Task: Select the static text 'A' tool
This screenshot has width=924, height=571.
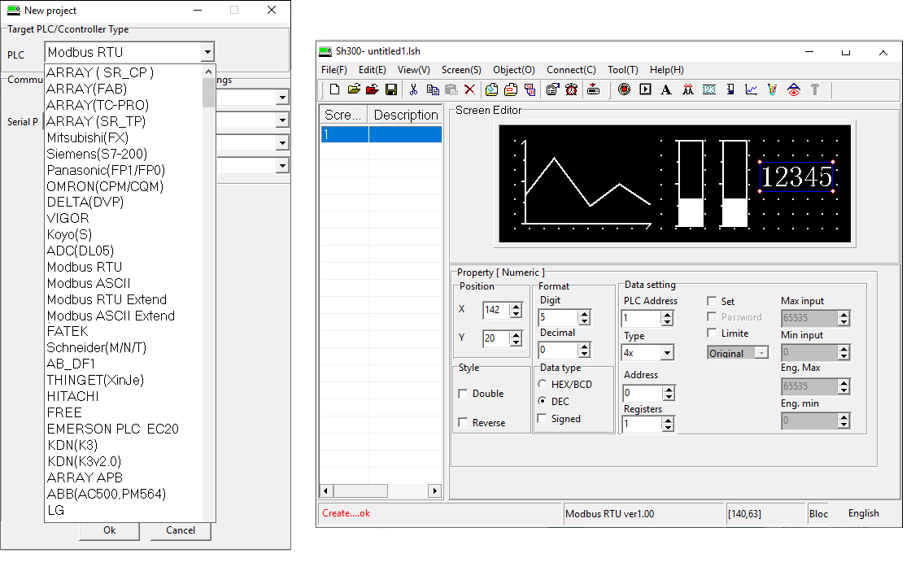Action: pyautogui.click(x=666, y=89)
